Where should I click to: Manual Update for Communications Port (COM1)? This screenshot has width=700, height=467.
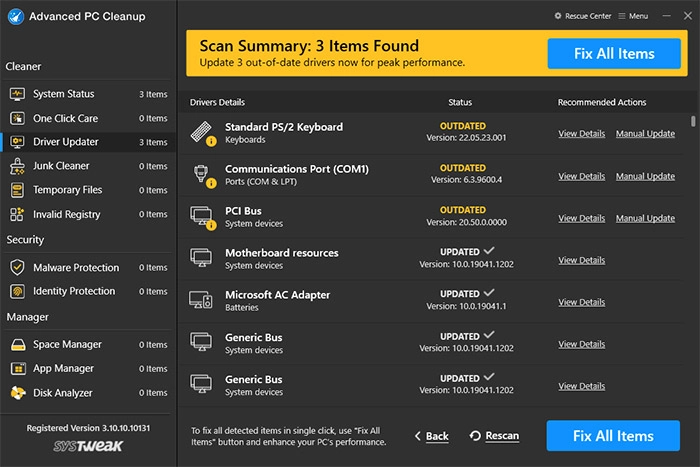tap(646, 176)
